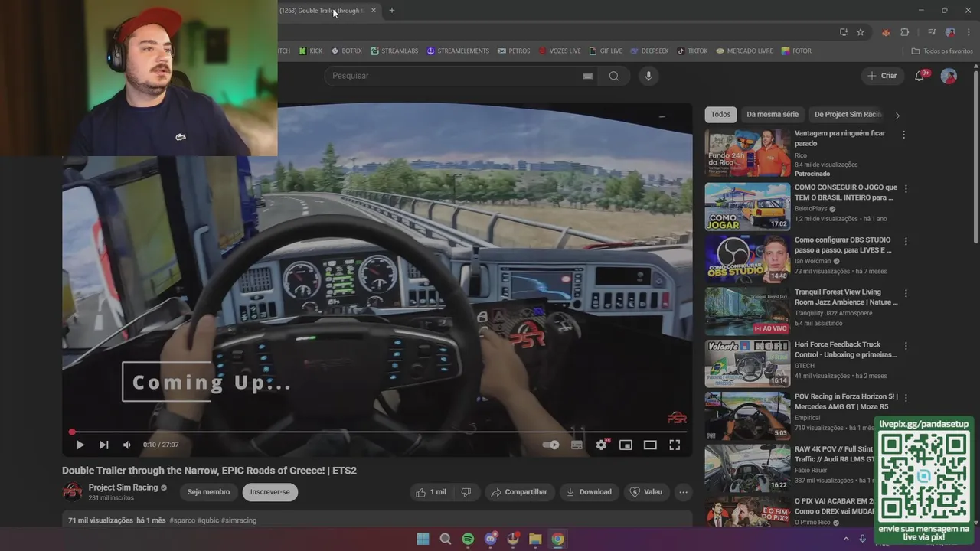Dislike the video with thumbs down
Image resolution: width=980 pixels, height=551 pixels.
[x=465, y=492]
